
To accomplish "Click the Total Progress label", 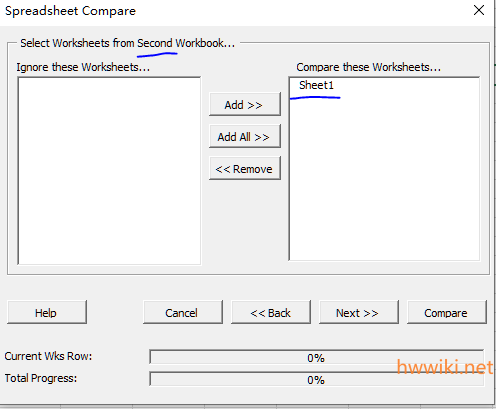I will coord(41,378).
